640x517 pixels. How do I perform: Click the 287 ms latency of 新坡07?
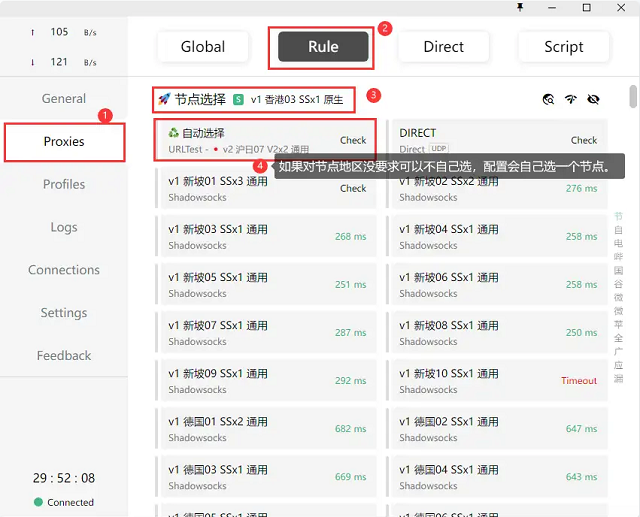tap(351, 333)
